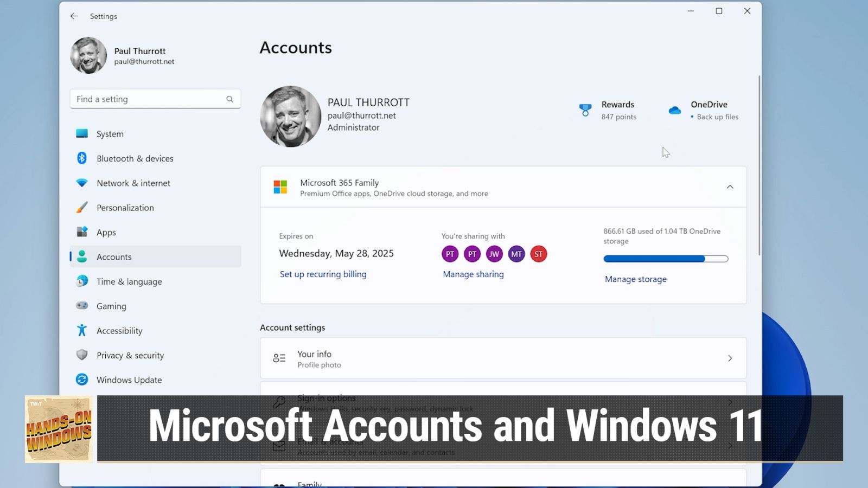Open Windows Update from the sidebar
The height and width of the screenshot is (488, 868).
[82, 380]
